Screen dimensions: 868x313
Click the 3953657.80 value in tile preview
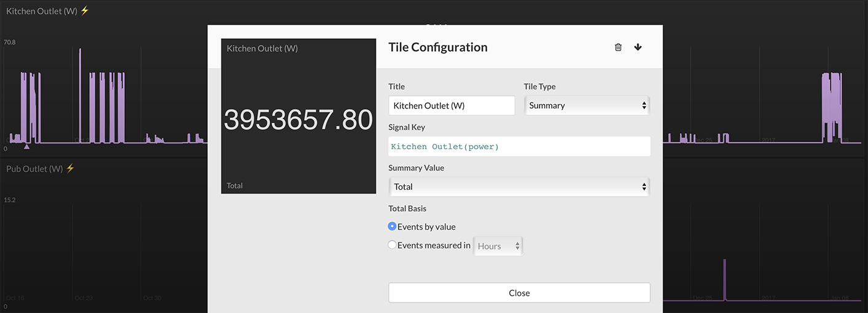298,120
